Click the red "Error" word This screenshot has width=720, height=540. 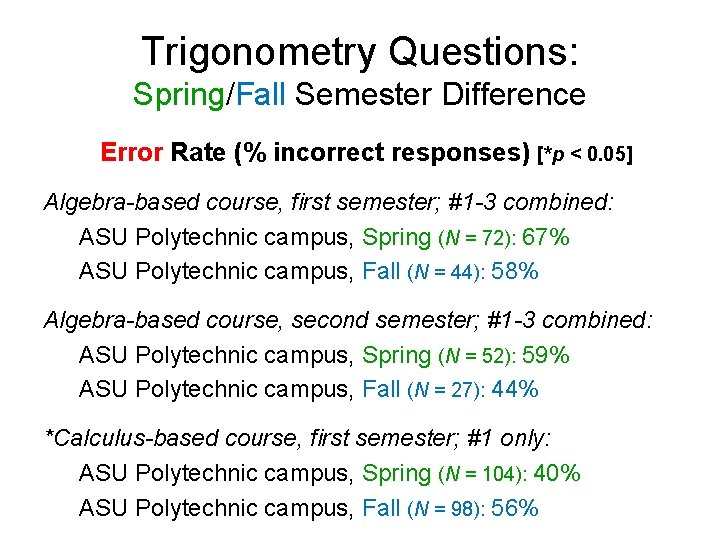point(131,153)
